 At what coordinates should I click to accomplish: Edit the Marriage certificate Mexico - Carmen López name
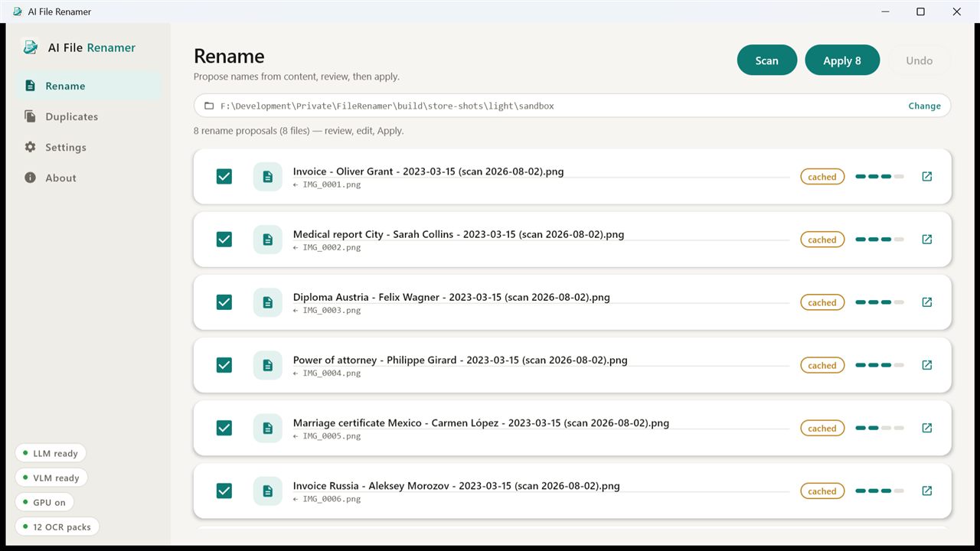(x=541, y=422)
